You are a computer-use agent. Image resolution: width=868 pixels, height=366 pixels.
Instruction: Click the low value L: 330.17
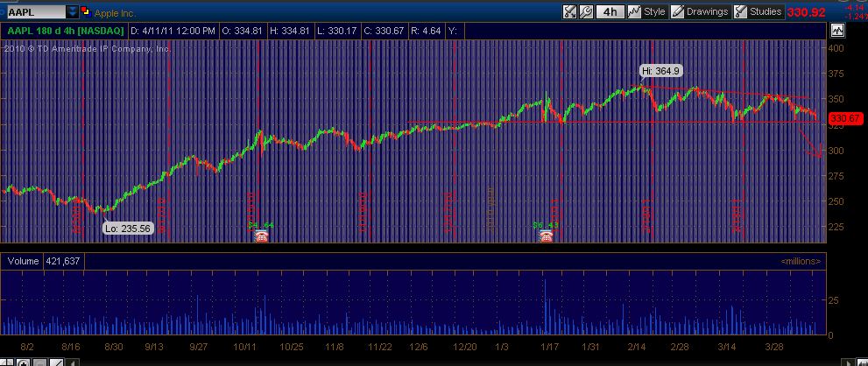[x=335, y=31]
